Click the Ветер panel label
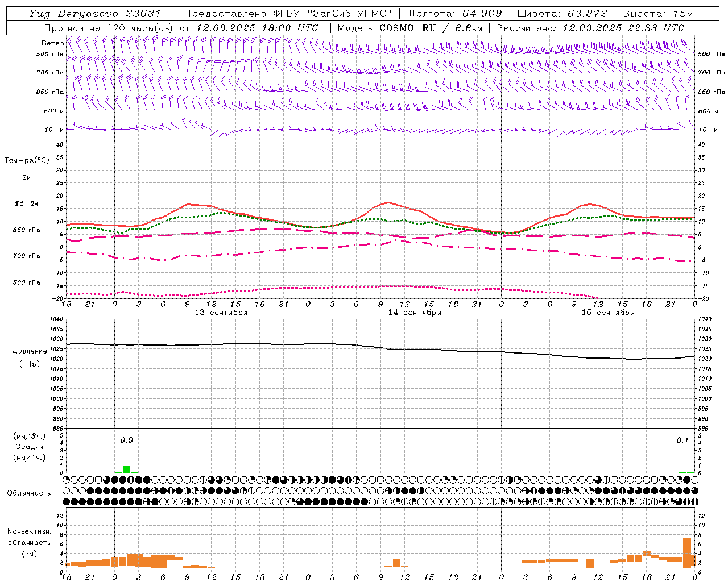728x582 pixels. [x=52, y=43]
